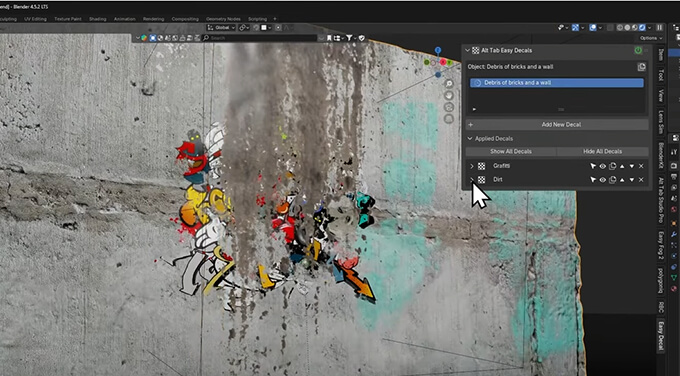Switch to material preview shading
The height and width of the screenshot is (376, 680).
635,27
